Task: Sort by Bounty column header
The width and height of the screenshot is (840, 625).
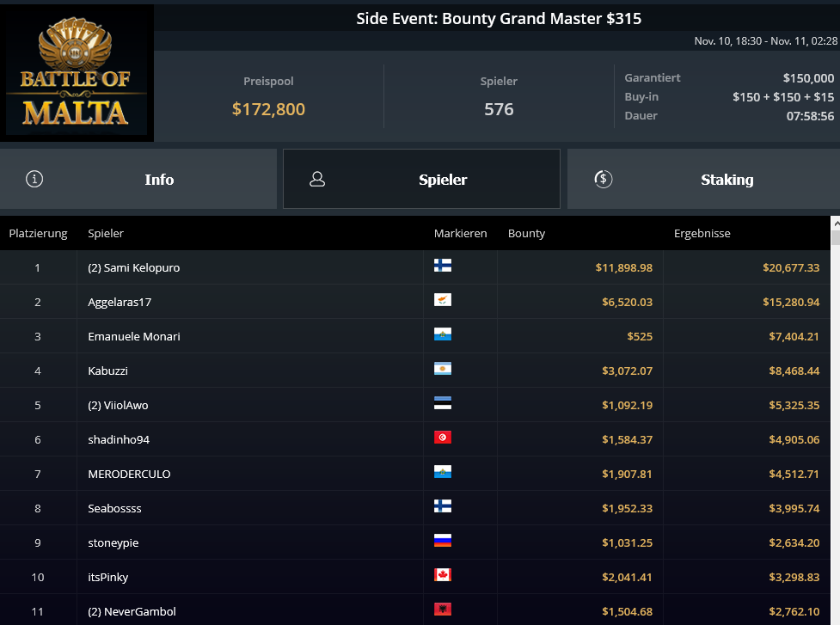Action: [526, 234]
